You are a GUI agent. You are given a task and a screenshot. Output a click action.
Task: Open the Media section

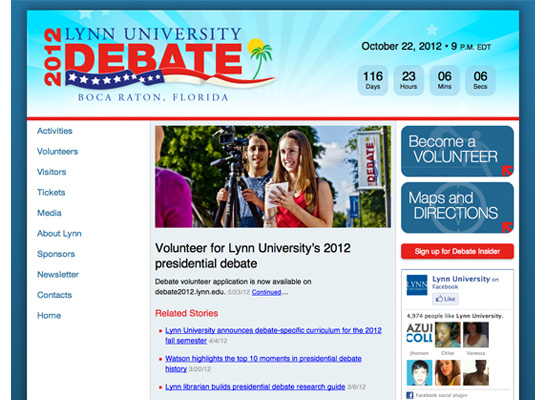click(49, 213)
